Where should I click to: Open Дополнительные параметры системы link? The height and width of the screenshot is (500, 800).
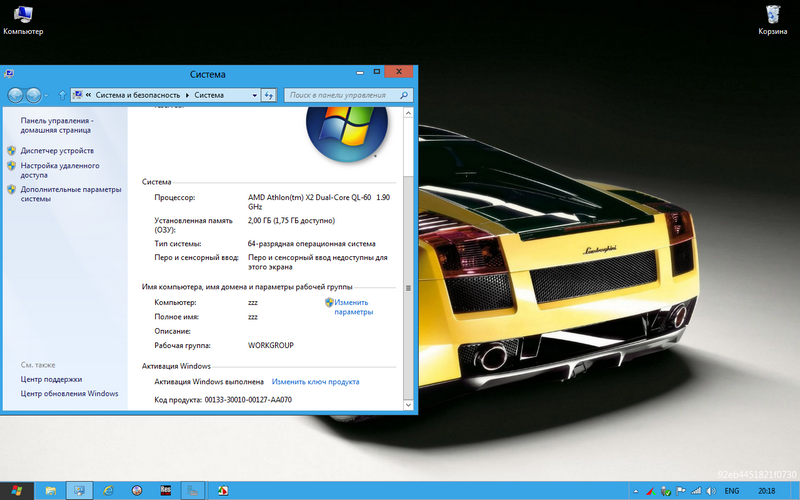click(71, 194)
